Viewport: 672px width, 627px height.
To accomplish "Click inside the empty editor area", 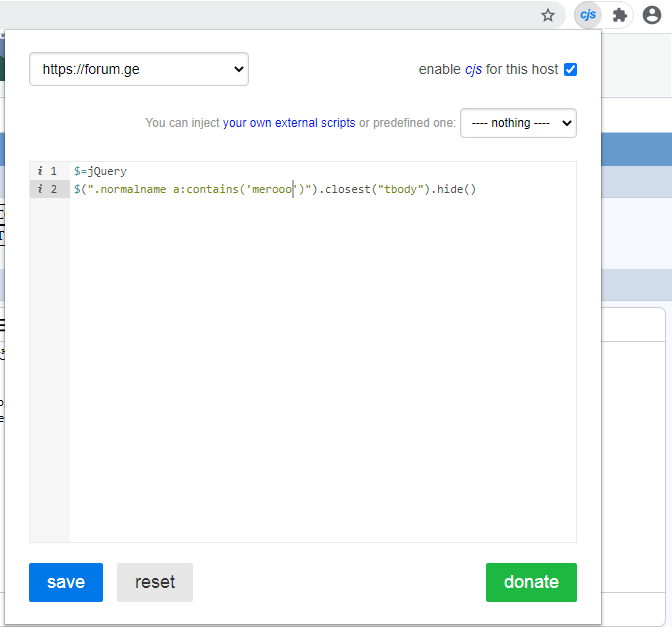I will (323, 369).
